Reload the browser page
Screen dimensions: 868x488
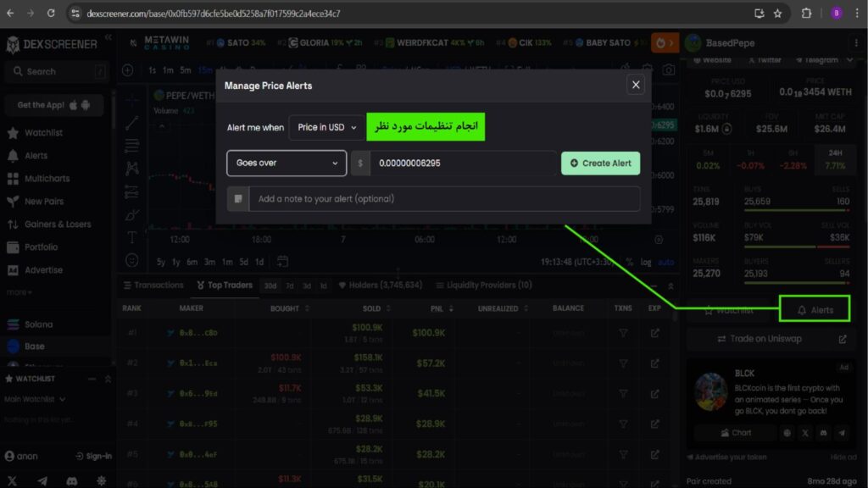[51, 14]
